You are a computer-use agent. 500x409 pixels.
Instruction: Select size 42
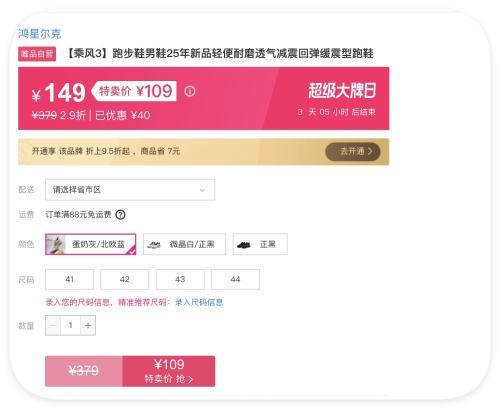tap(125, 279)
